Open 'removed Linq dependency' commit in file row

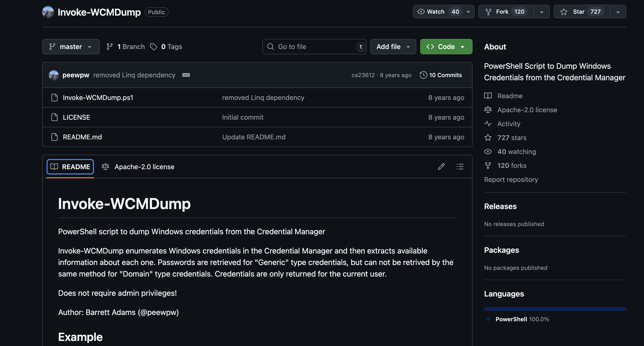click(263, 98)
